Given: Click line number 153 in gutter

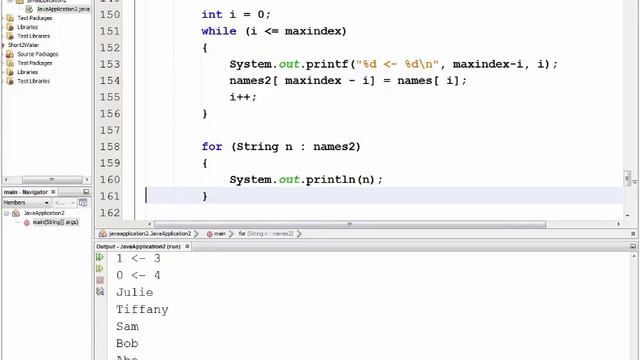Looking at the screenshot, I should pos(110,64).
